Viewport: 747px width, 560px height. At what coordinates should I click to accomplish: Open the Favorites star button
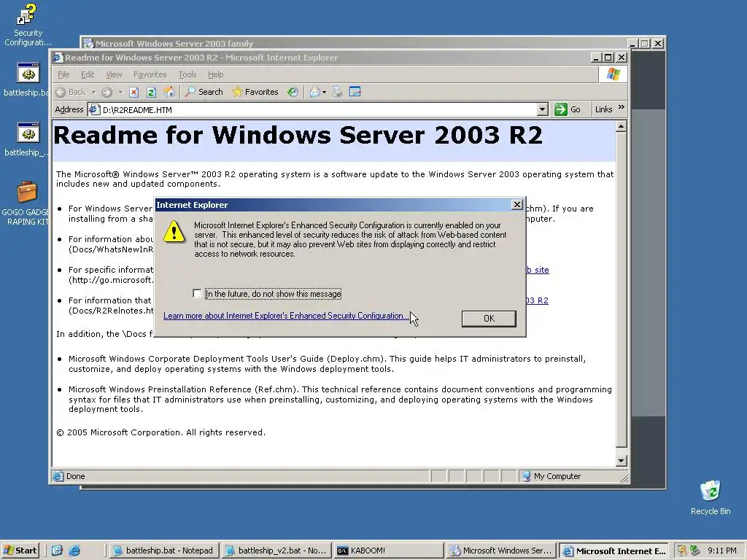coord(255,92)
